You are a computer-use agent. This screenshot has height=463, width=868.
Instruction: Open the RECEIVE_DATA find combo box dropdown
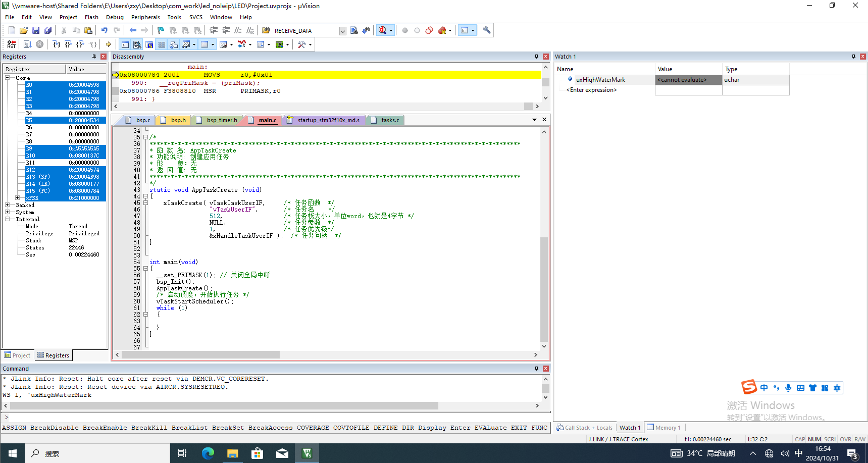pos(343,31)
